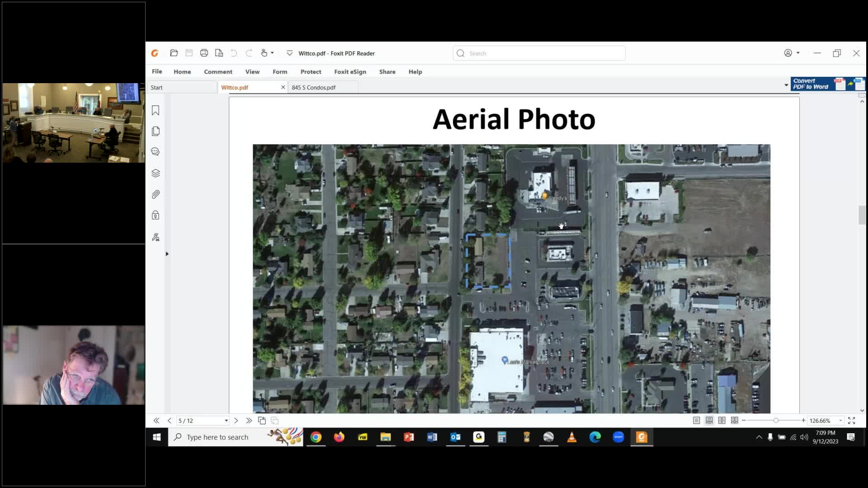
Task: Open the Security settings panel icon
Action: point(156,216)
